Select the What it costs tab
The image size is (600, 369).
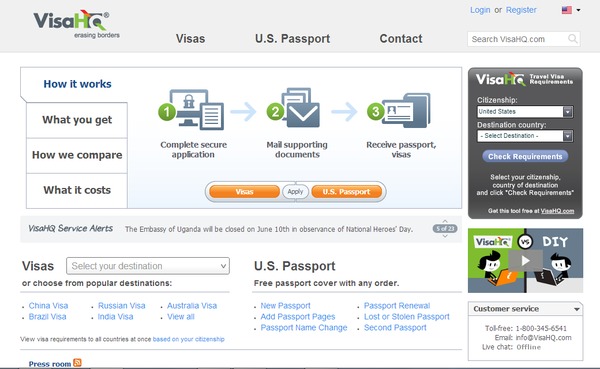coord(77,190)
